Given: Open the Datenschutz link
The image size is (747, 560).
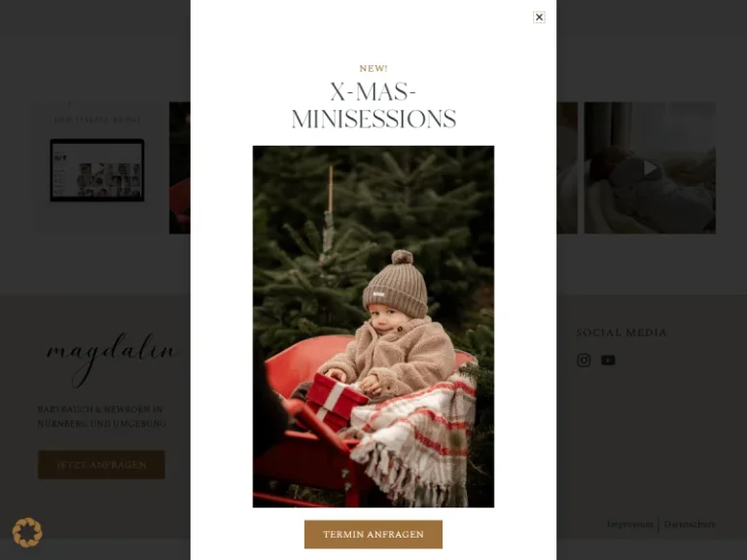Looking at the screenshot, I should (x=690, y=524).
